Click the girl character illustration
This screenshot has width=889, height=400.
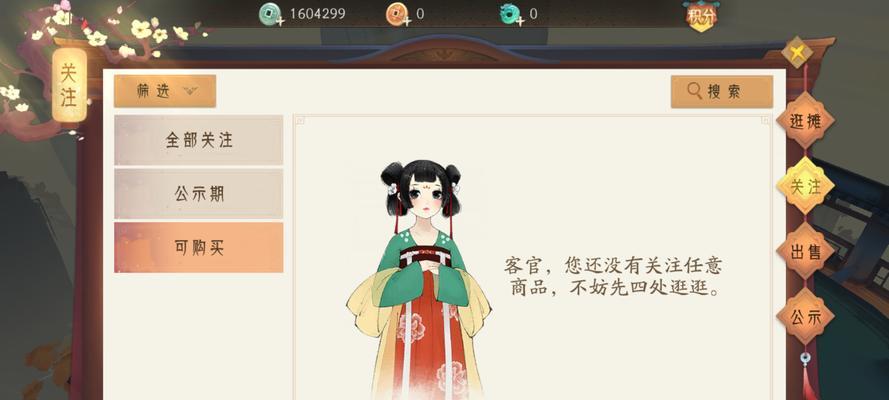coord(420,279)
